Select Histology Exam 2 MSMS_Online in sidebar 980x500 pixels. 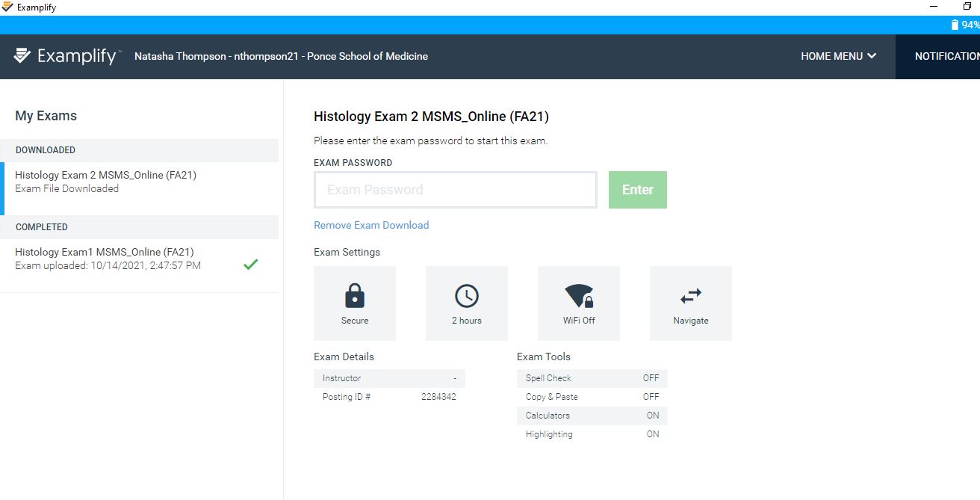point(139,182)
